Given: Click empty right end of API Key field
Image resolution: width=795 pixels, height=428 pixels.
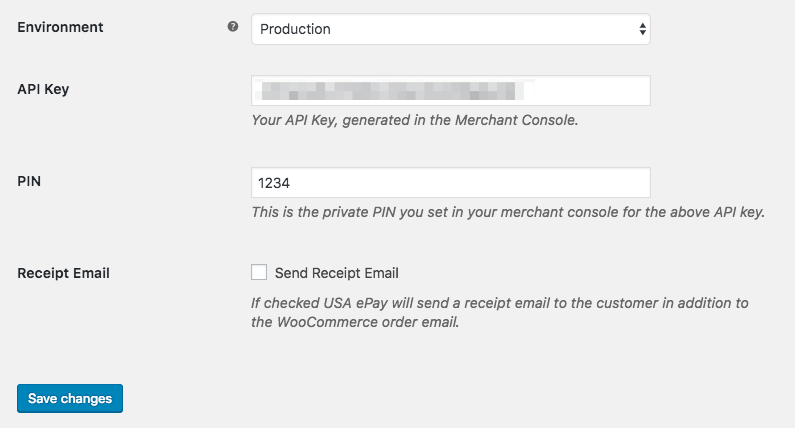Looking at the screenshot, I should click(588, 91).
